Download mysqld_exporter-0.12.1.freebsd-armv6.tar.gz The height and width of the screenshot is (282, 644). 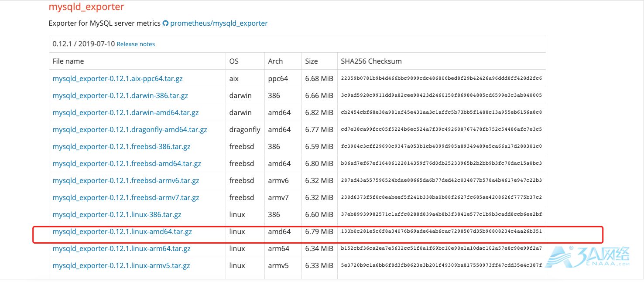(x=126, y=180)
